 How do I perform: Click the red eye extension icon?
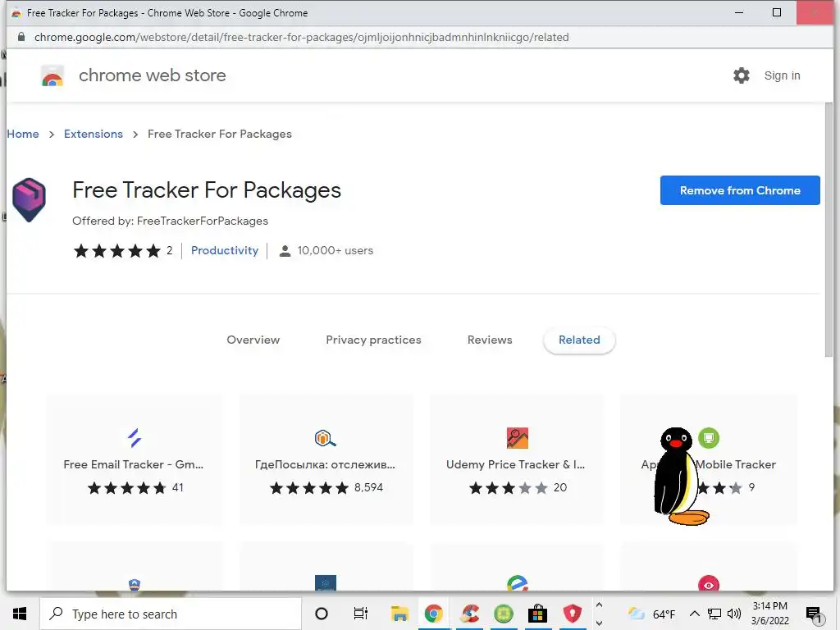(x=709, y=583)
